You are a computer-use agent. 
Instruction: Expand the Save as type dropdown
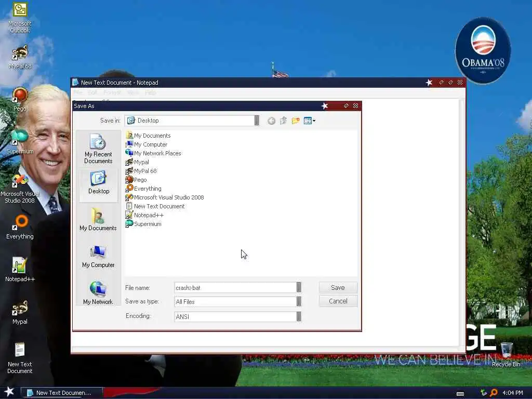click(299, 301)
